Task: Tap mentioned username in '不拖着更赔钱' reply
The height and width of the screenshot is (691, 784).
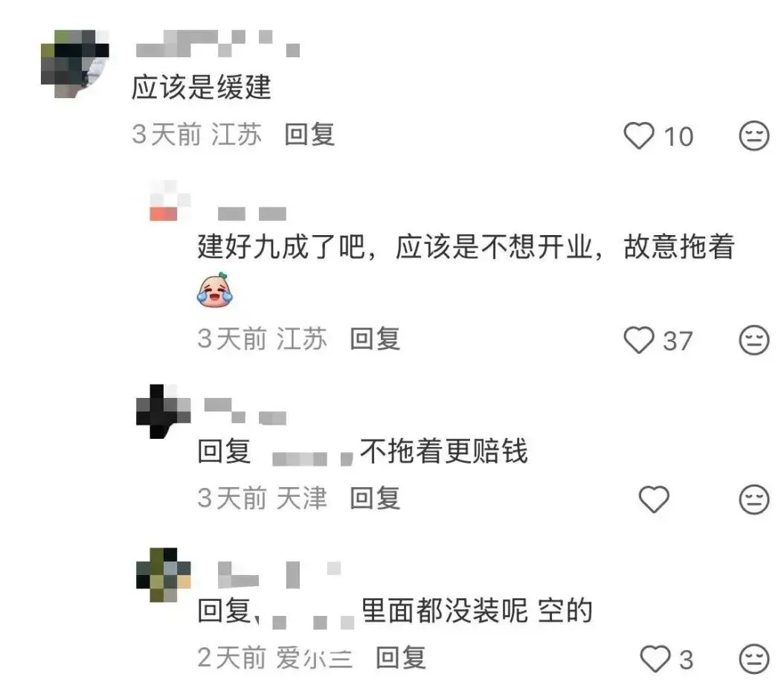Action: 312,458
